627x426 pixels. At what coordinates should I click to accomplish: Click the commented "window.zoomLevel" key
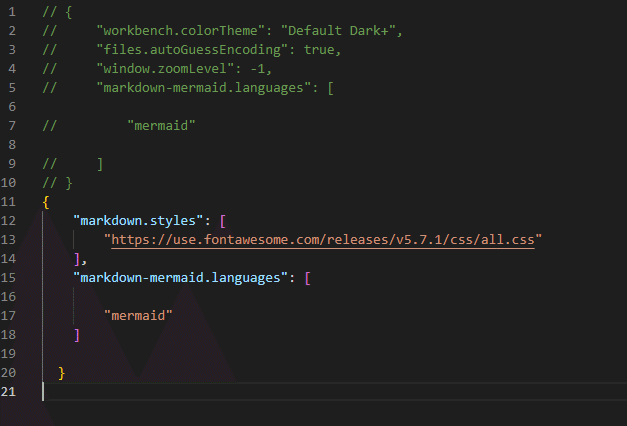pos(165,68)
